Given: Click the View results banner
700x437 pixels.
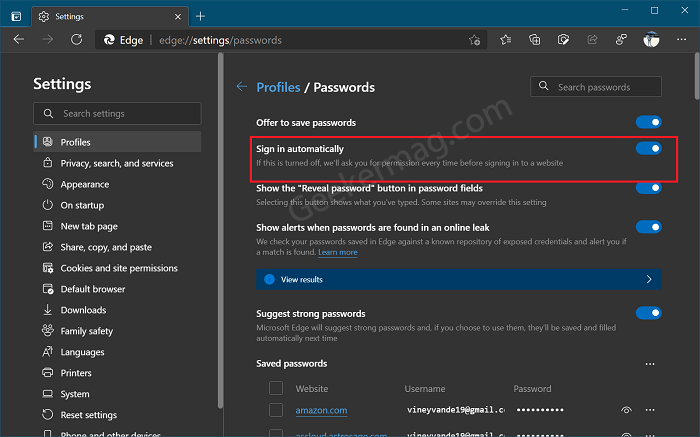Looking at the screenshot, I should pos(459,279).
